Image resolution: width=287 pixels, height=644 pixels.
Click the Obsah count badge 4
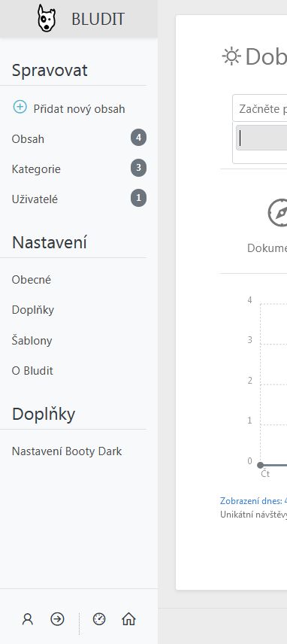(138, 138)
